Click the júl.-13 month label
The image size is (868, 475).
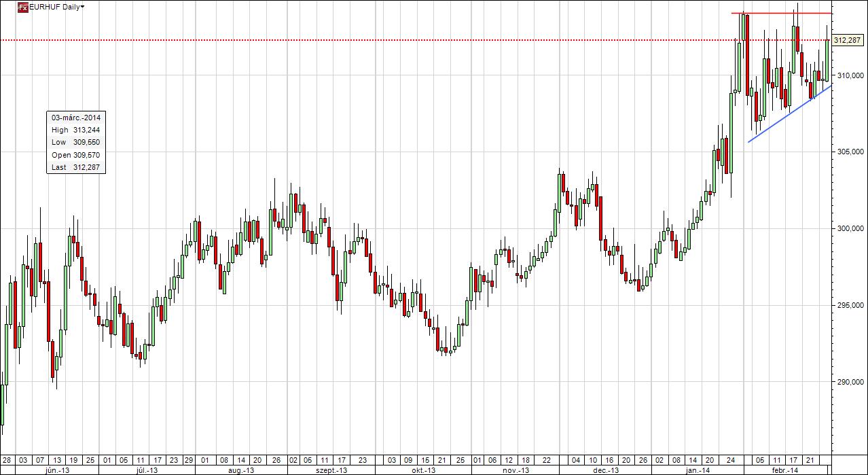click(147, 470)
